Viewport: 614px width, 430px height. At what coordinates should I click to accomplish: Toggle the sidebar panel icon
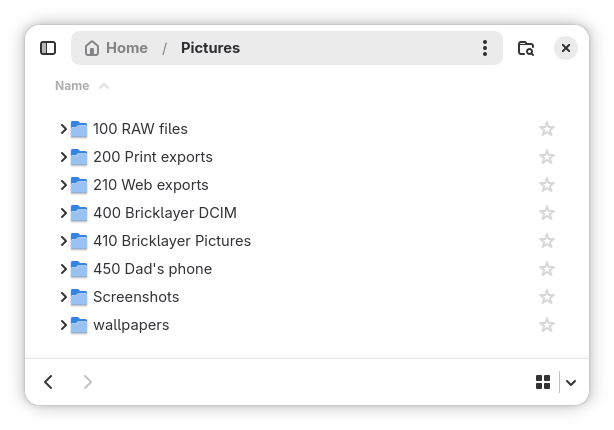[x=48, y=48]
